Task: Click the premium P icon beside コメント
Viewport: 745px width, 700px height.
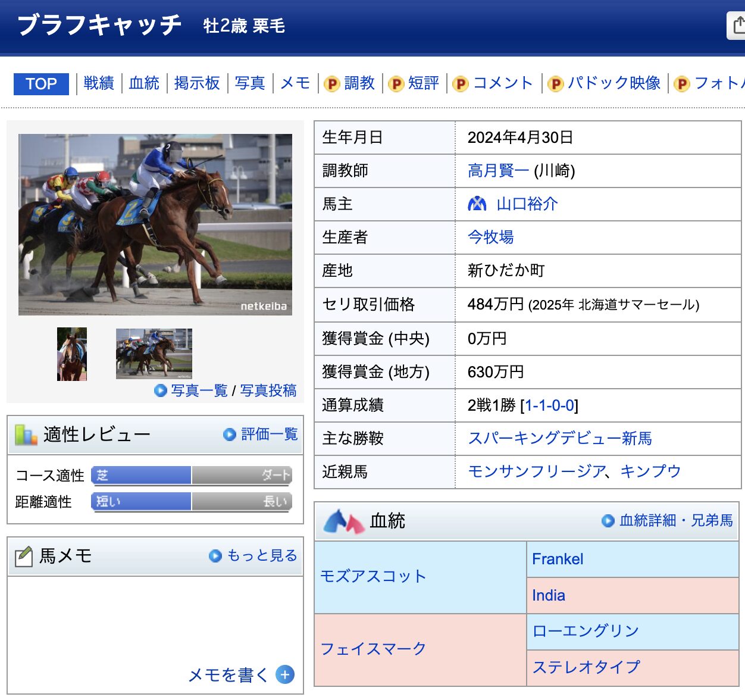Action: 460,84
